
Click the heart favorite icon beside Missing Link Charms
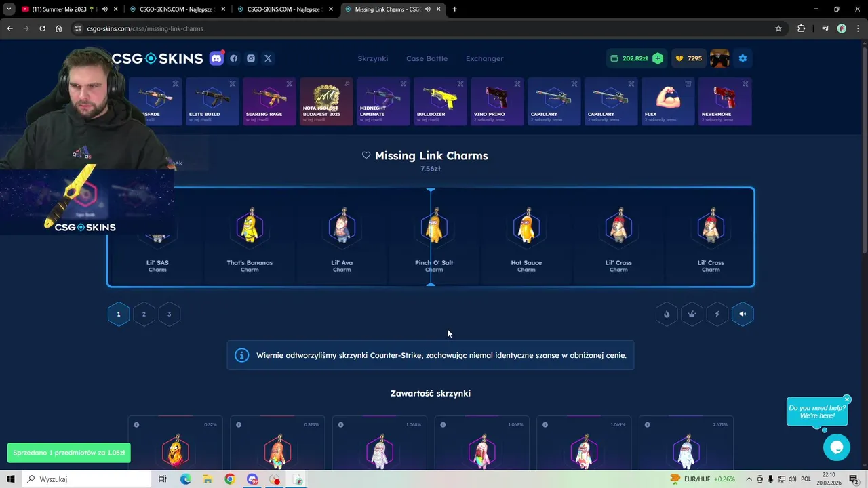(x=366, y=155)
